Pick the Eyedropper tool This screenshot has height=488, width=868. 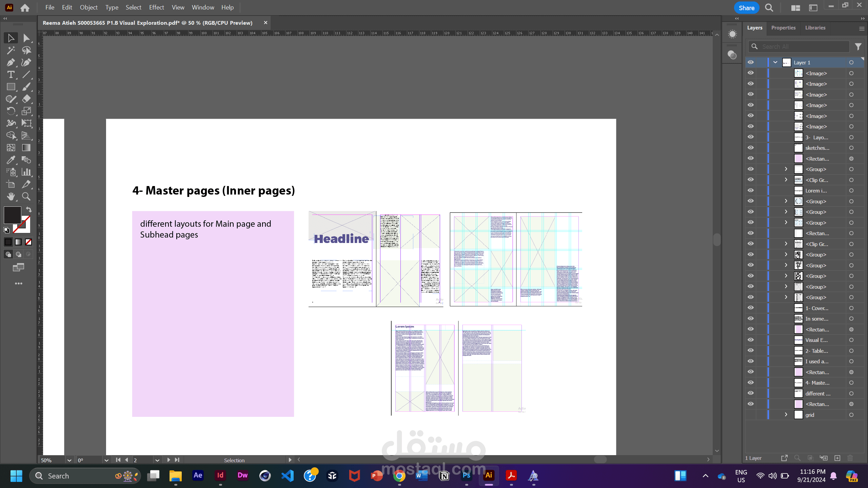11,160
